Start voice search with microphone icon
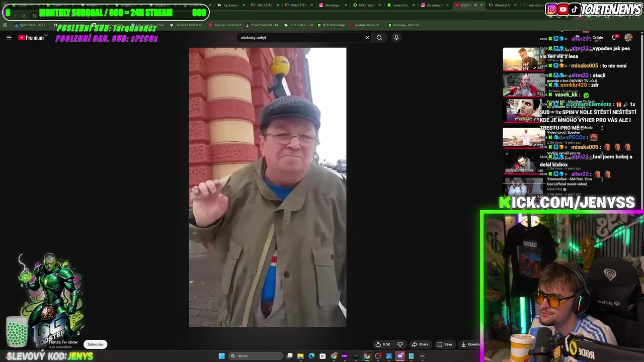Viewport: 644px width, 362px height. pyautogui.click(x=396, y=38)
